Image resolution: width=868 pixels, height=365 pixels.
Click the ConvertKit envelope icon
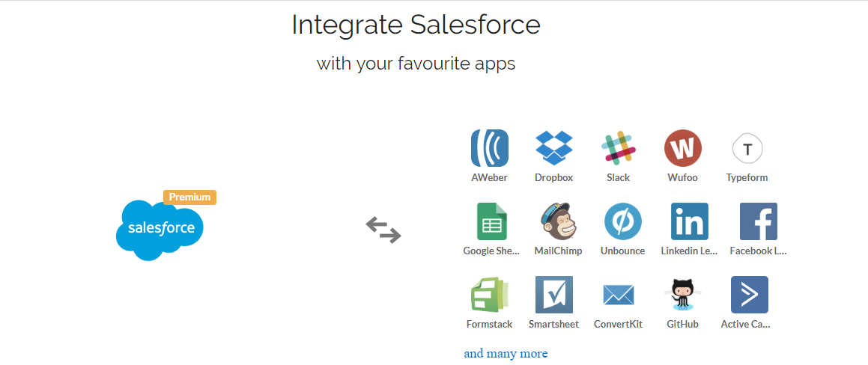[x=618, y=295]
